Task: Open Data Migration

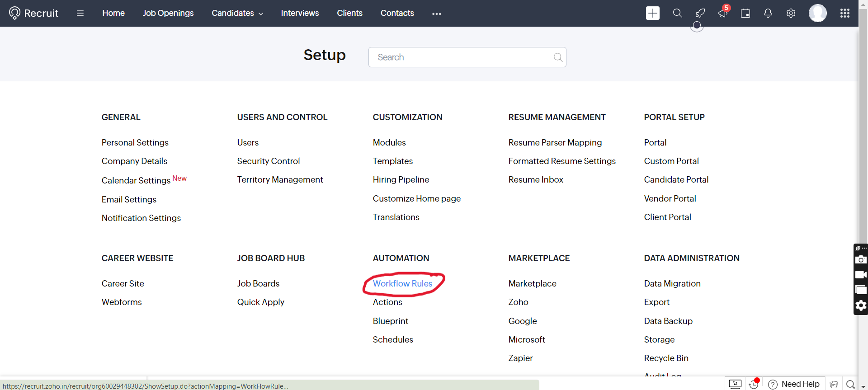Action: click(x=672, y=283)
